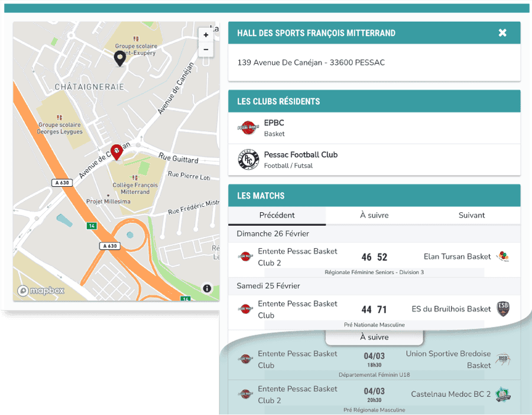Screen dimensions: 532x415
Task: Switch to the Suivant matches tab
Action: tap(471, 215)
